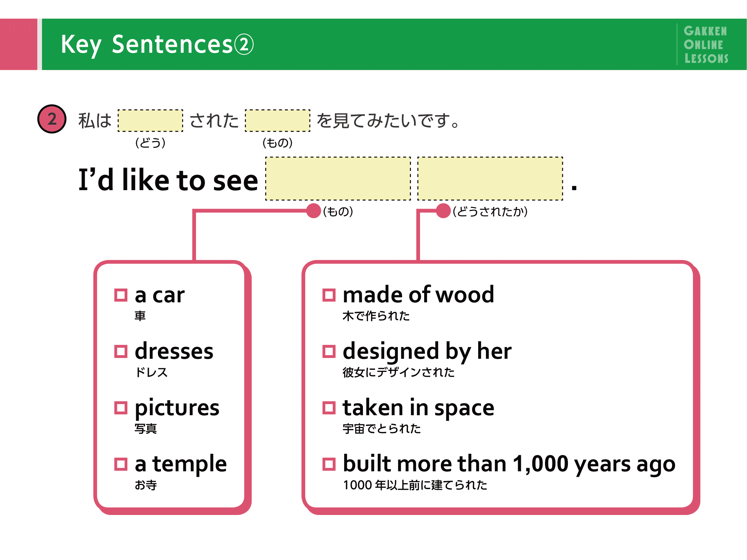The height and width of the screenshot is (560, 747).
Task: Tick the 'designed by her' checkbox
Action: 329,351
